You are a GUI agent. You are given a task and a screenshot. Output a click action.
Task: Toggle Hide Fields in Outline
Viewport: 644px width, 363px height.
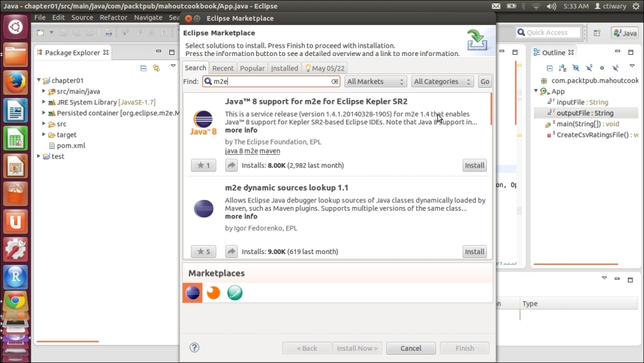(576, 68)
